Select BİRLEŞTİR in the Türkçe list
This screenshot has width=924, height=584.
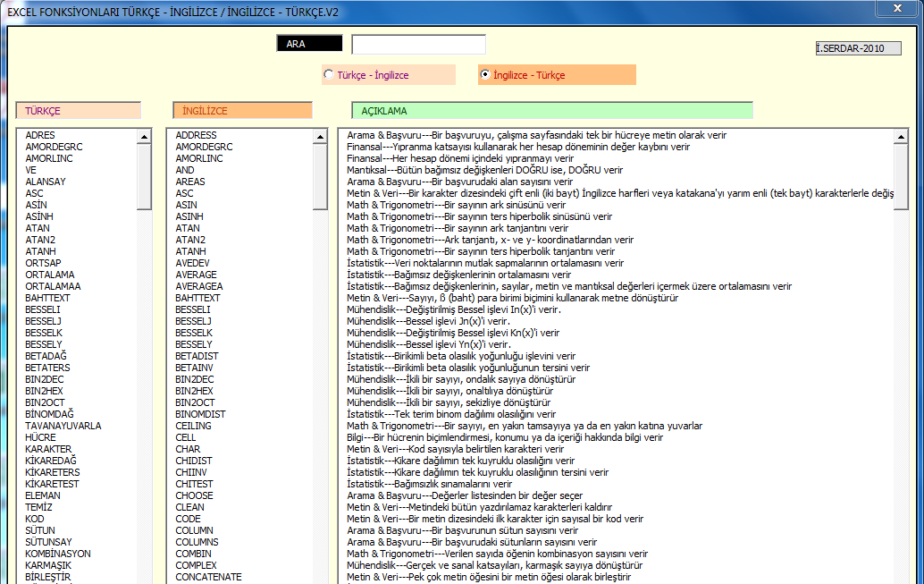point(47,577)
